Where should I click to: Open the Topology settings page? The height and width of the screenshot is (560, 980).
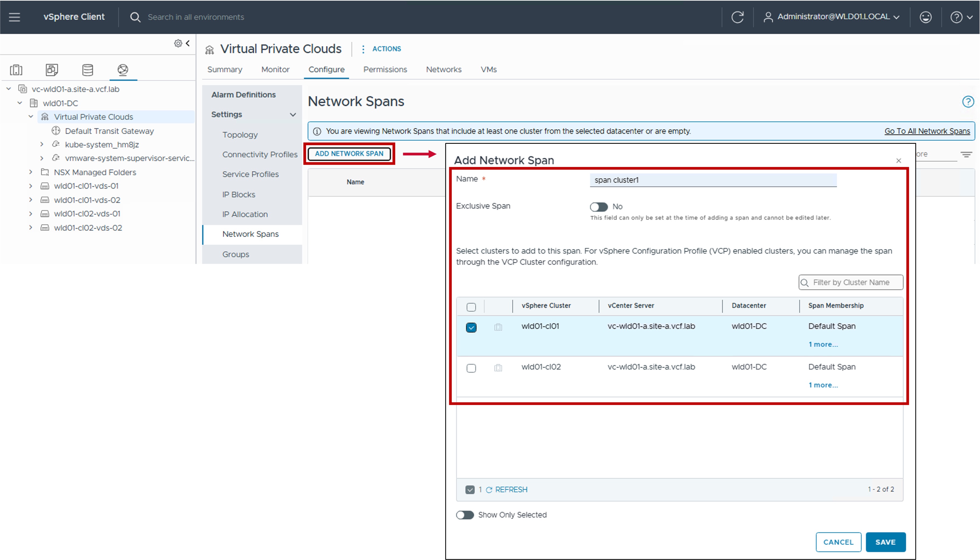click(240, 135)
